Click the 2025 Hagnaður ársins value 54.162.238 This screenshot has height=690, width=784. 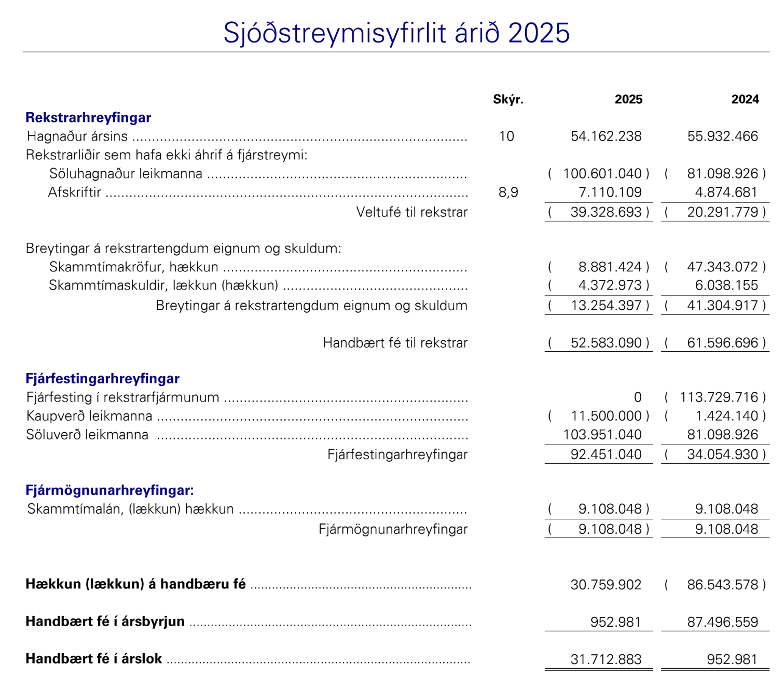coord(606,136)
